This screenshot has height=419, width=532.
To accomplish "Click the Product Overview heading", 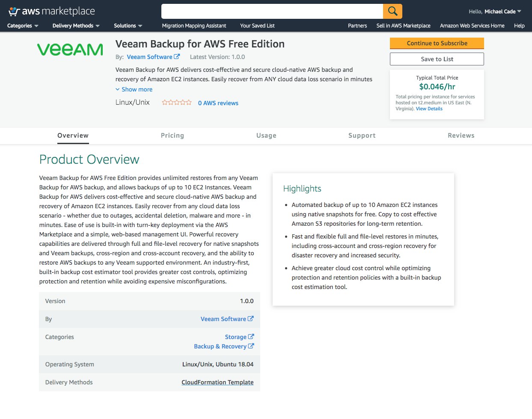I will 89,159.
